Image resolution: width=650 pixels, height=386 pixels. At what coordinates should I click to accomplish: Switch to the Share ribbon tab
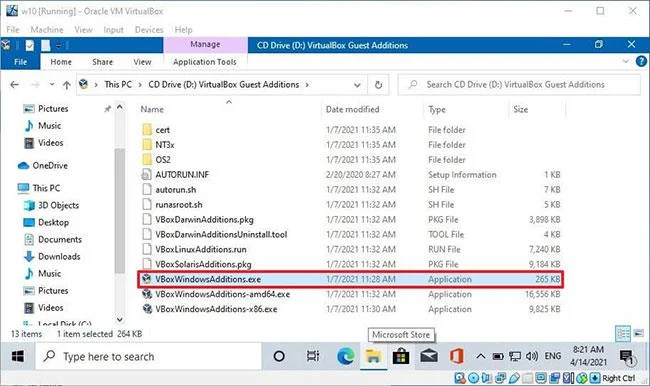pos(102,62)
